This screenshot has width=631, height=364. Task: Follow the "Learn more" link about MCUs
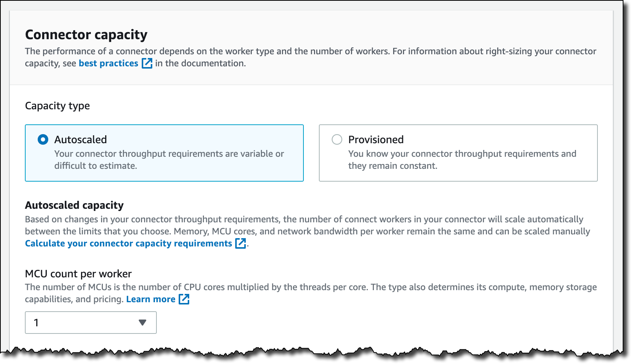[x=151, y=299]
